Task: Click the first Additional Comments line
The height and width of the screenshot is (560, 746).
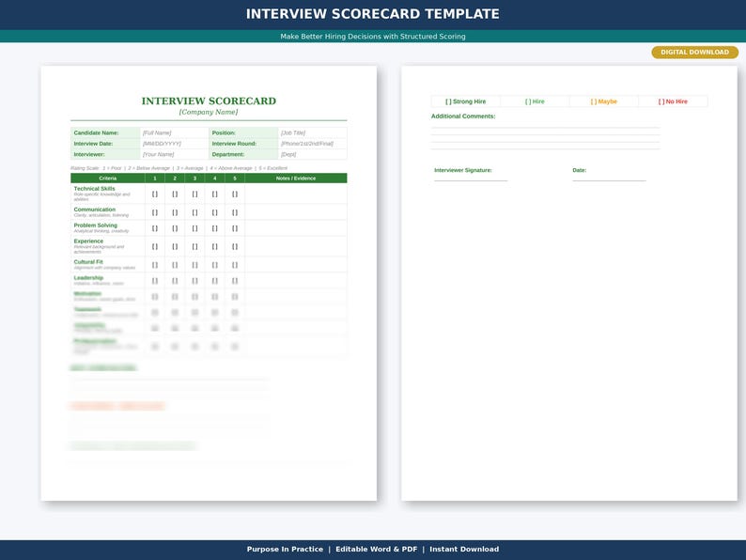Action: point(545,126)
